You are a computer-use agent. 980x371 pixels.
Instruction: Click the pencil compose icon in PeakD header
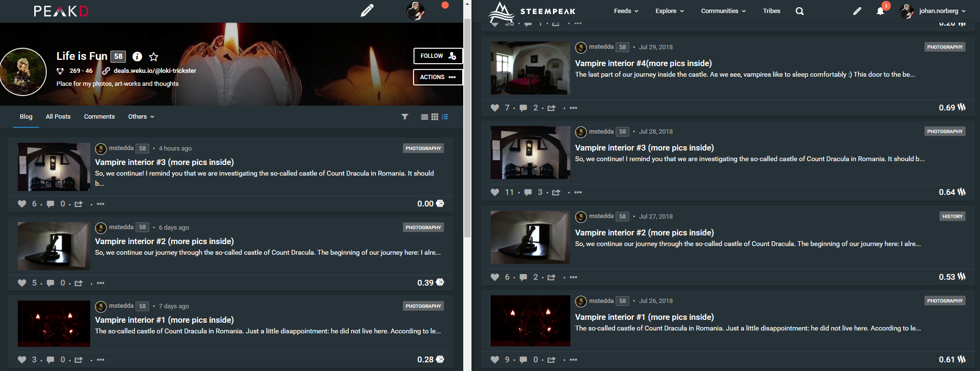[367, 11]
